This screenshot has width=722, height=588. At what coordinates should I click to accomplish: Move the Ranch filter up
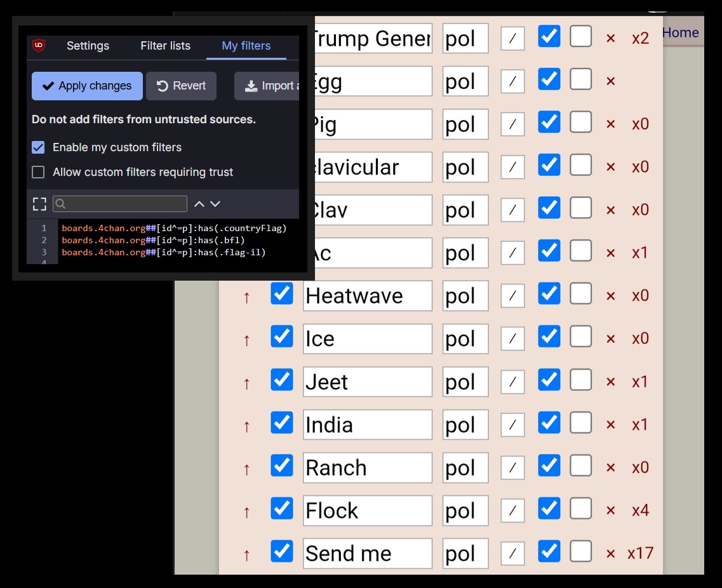pyautogui.click(x=247, y=470)
